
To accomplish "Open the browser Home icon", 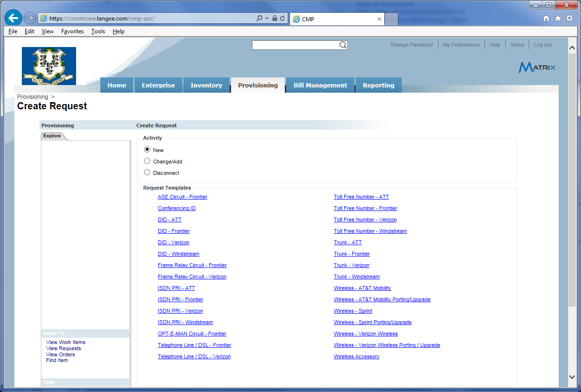I will (x=546, y=19).
